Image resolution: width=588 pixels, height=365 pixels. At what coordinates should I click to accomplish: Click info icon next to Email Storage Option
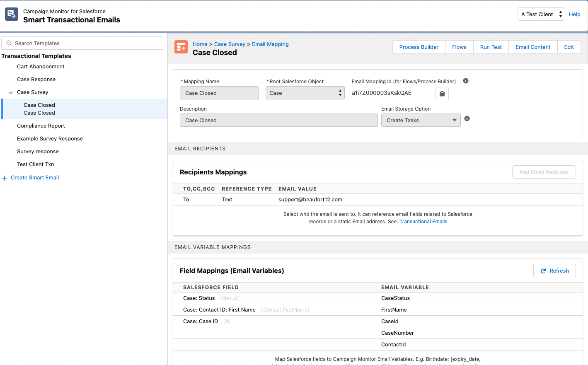point(467,118)
